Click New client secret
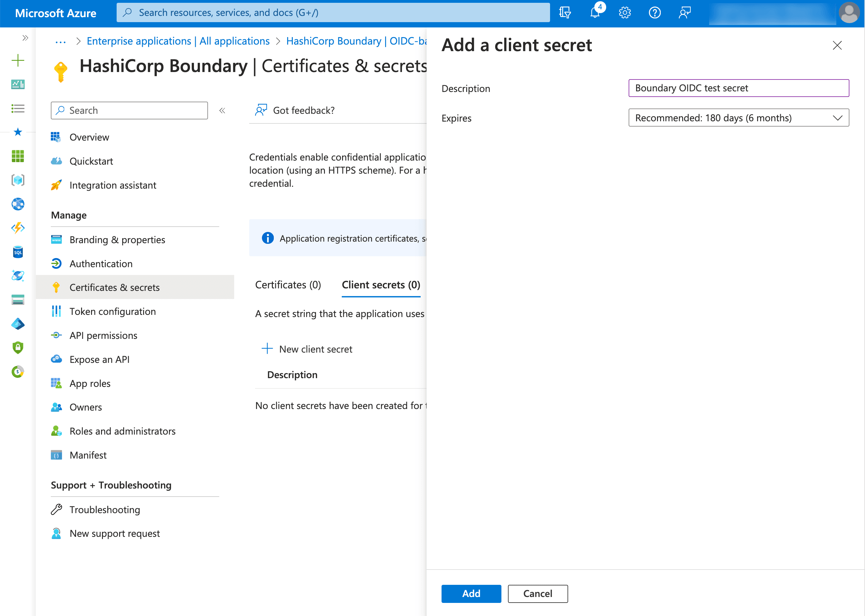 click(x=307, y=349)
